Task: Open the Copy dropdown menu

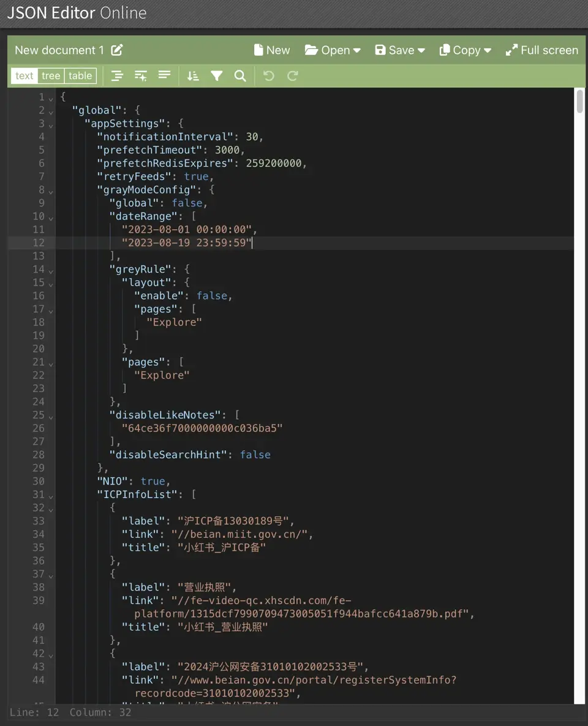Action: click(x=466, y=50)
